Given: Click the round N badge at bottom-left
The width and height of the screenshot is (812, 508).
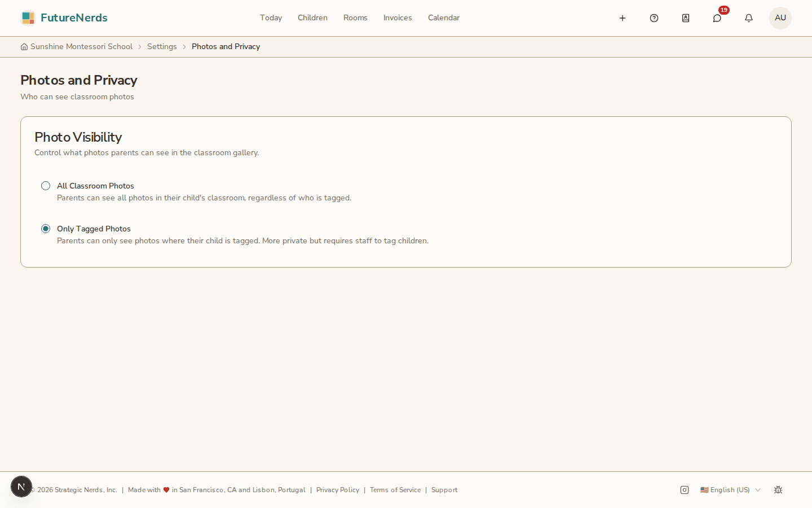Looking at the screenshot, I should [x=21, y=487].
